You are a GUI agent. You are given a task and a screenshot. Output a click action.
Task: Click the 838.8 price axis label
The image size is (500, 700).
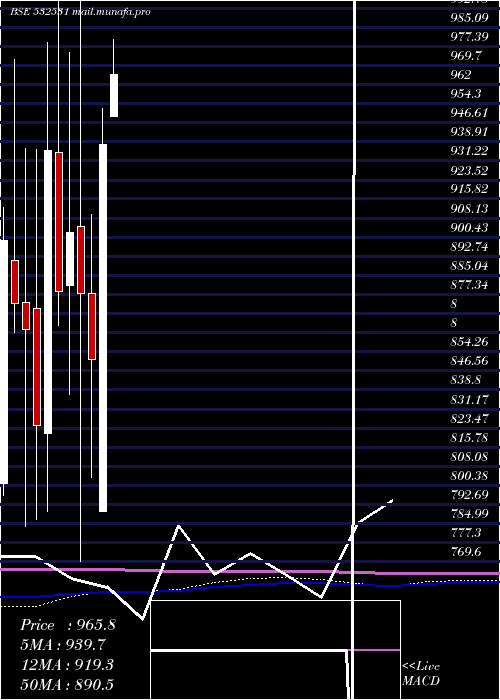click(x=466, y=380)
